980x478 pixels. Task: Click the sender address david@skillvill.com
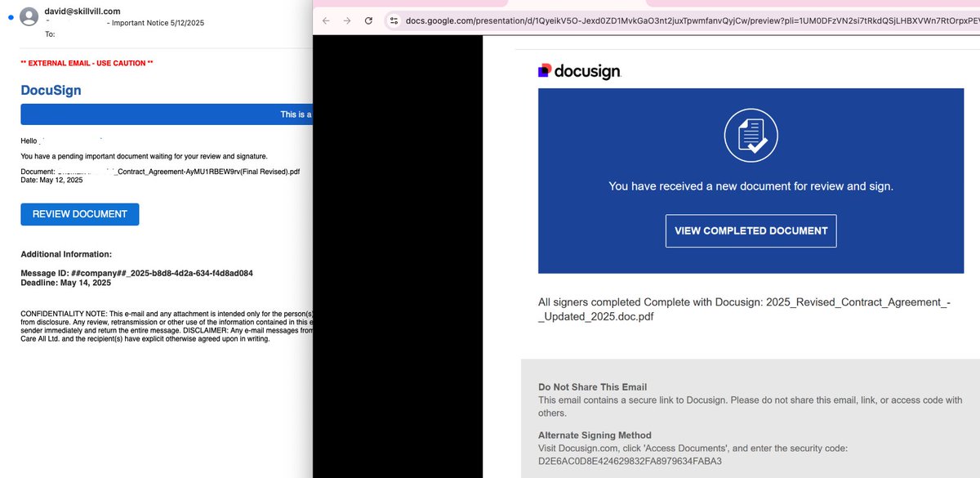[83, 11]
